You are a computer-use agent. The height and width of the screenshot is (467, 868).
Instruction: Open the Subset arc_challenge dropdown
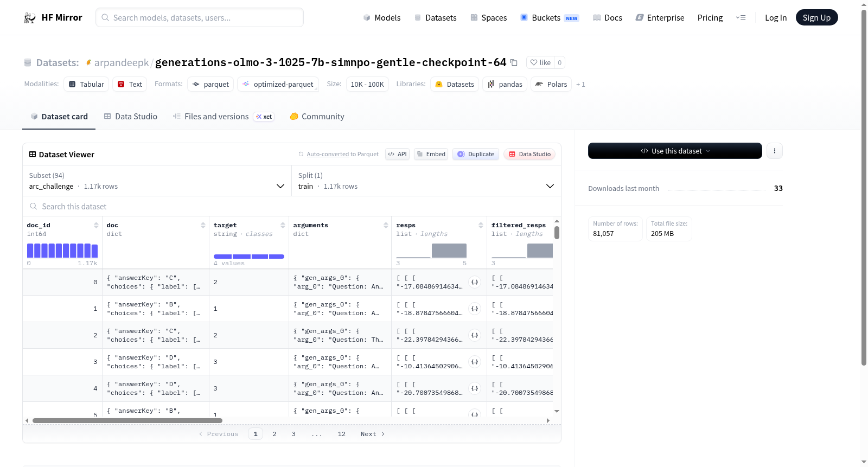tap(157, 181)
